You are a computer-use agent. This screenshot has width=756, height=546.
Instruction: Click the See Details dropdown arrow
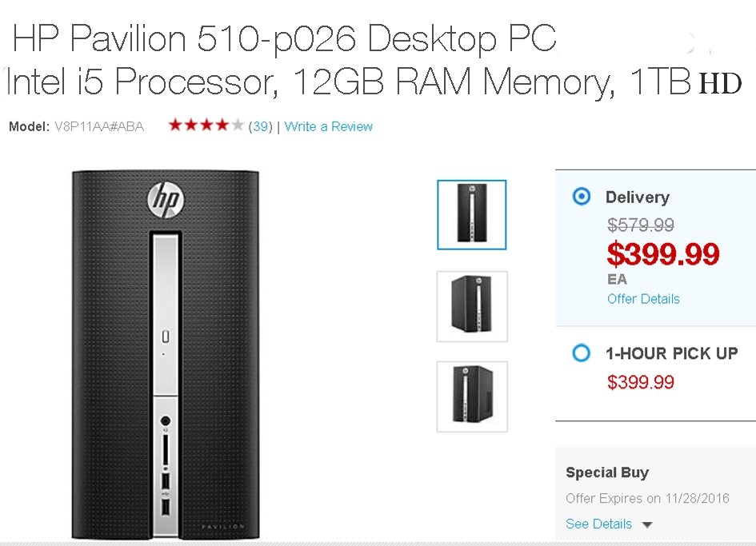point(647,524)
